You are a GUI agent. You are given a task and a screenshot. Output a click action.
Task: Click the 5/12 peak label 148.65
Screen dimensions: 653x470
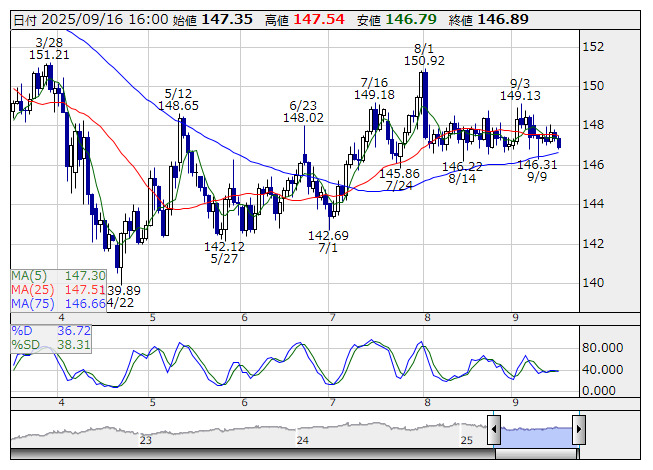(x=178, y=105)
